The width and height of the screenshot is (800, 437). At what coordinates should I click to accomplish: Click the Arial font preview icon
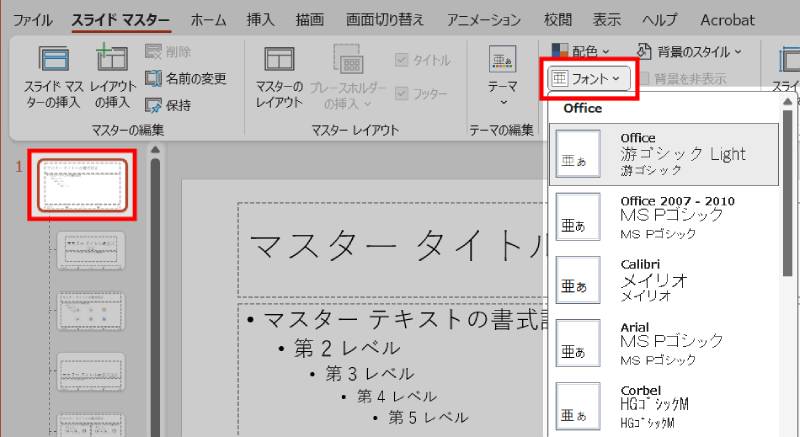(x=578, y=343)
